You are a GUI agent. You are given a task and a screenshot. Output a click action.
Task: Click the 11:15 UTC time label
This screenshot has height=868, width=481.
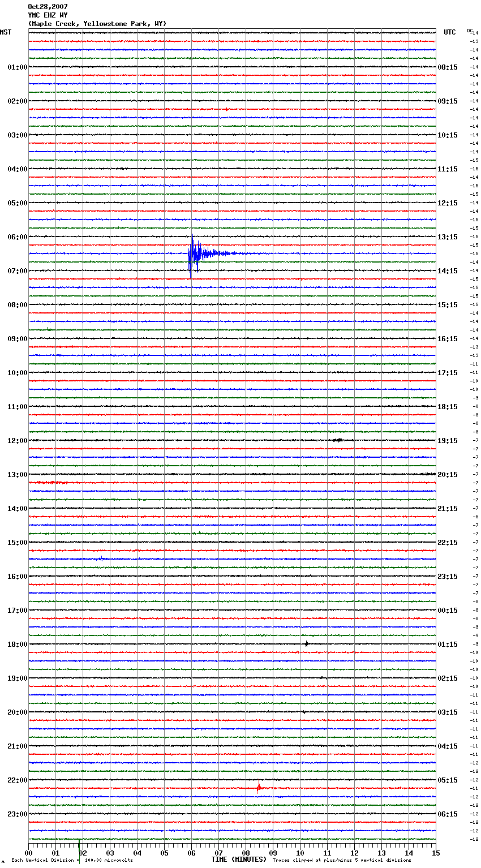[448, 169]
